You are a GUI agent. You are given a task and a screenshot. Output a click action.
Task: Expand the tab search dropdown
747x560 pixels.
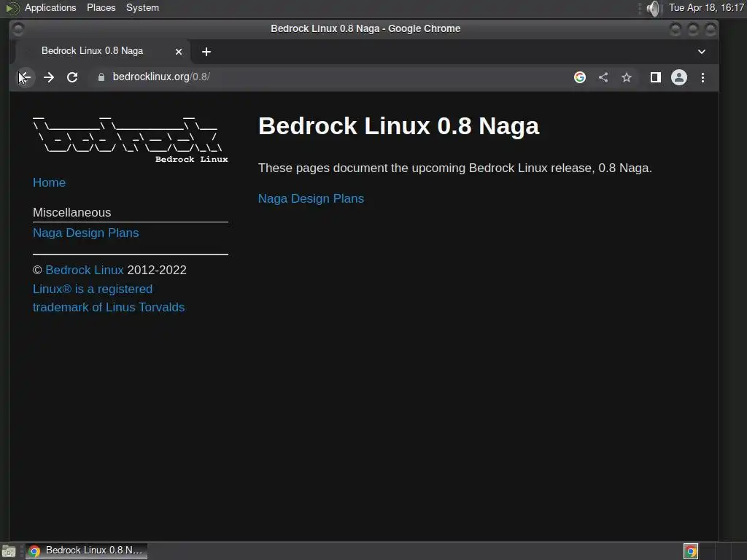point(702,52)
